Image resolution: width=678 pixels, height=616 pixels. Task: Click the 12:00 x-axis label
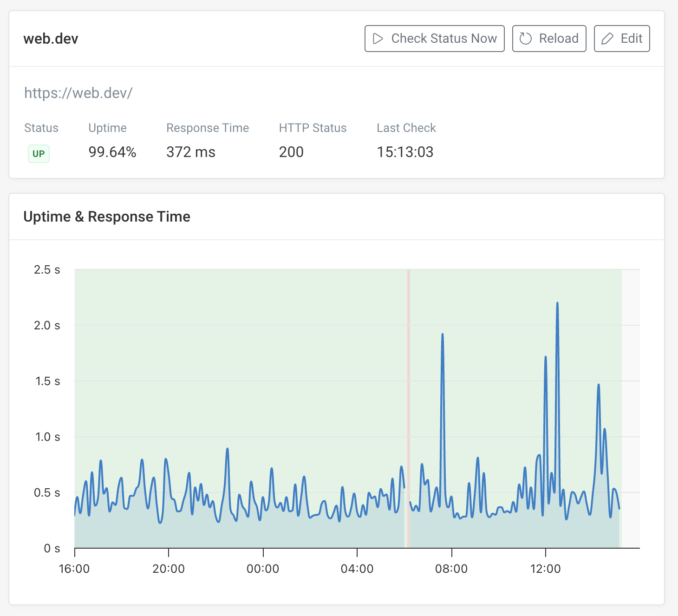(x=545, y=569)
